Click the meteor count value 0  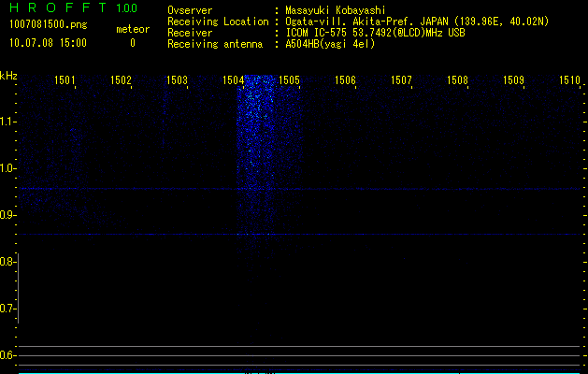[133, 43]
